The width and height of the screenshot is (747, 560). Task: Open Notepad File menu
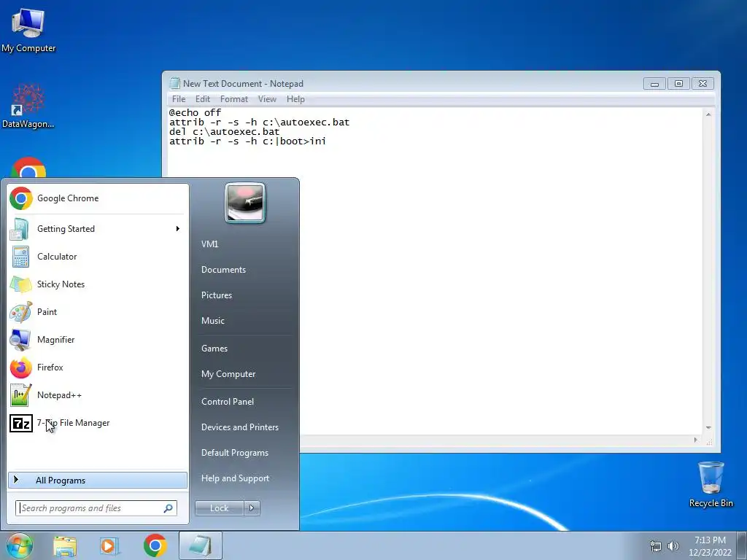[179, 99]
